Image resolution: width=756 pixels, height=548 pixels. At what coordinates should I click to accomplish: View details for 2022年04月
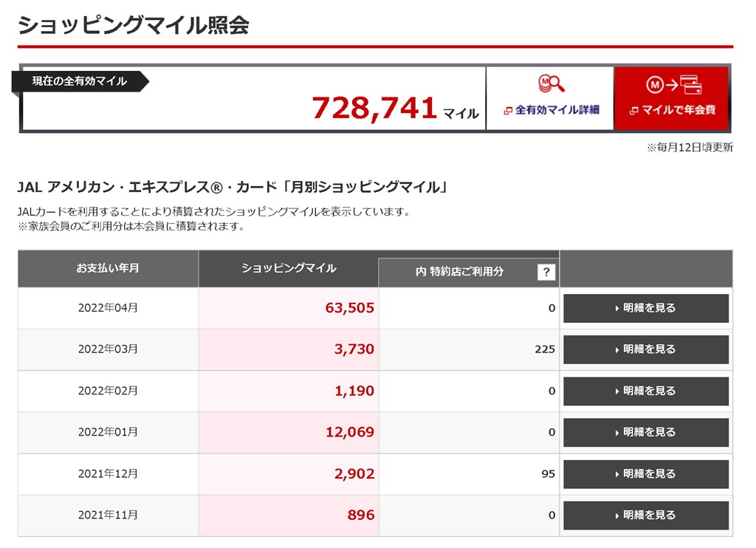(645, 308)
